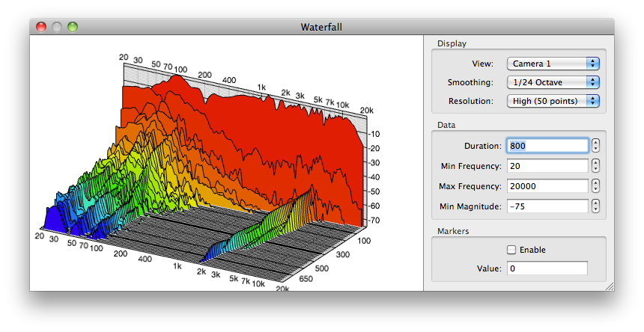This screenshot has width=644, height=332.
Task: Click the Max Frequency stepper arrows
Action: pyautogui.click(x=595, y=185)
